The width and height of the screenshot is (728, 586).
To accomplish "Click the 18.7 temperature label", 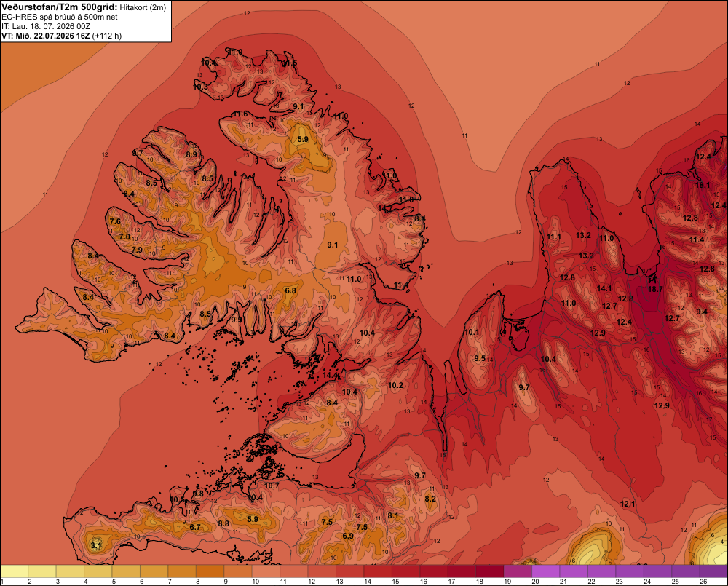I will tap(655, 289).
